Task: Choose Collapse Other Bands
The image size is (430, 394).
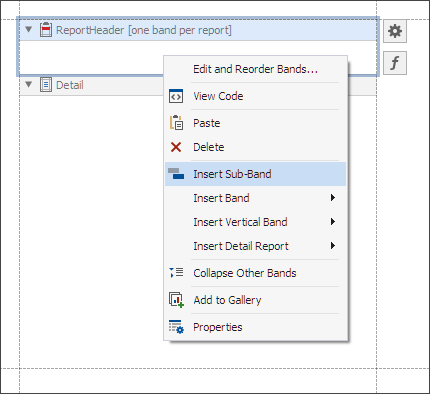Action: (x=256, y=273)
